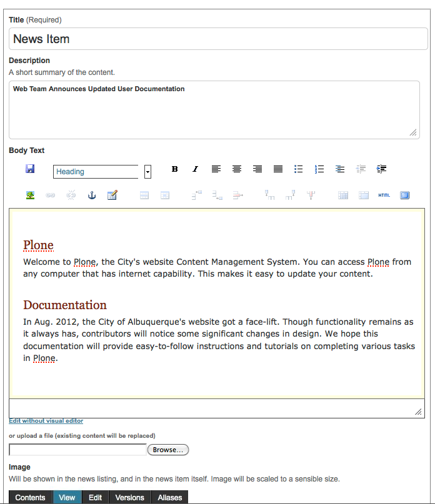The width and height of the screenshot is (435, 504).
Task: Click the Heading paragraph style box
Action: tap(96, 172)
